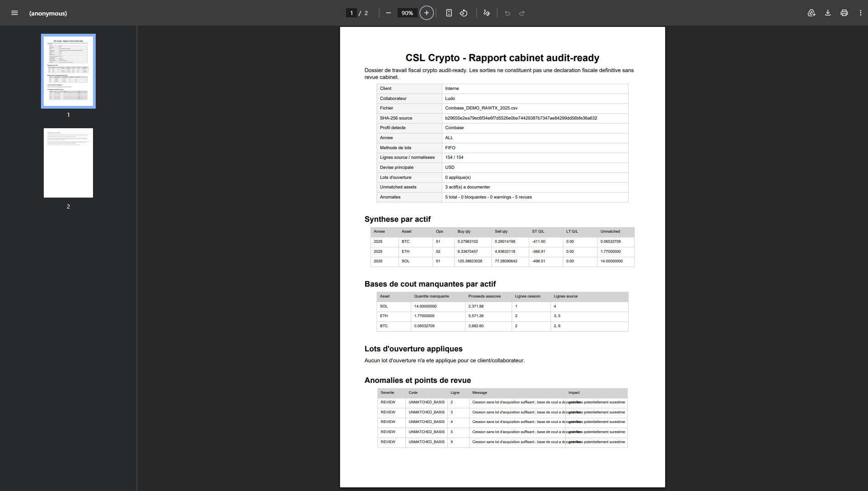Download the PDF file
This screenshot has height=491, width=868.
coord(828,13)
